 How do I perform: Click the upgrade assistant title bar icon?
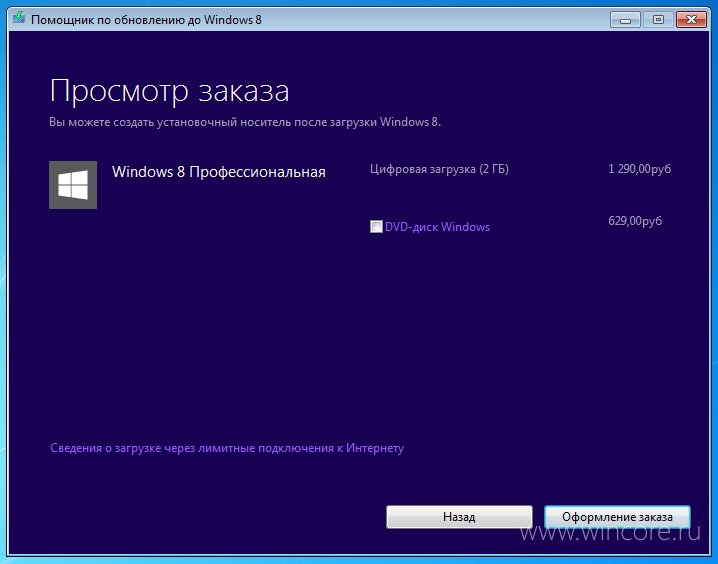[x=19, y=18]
